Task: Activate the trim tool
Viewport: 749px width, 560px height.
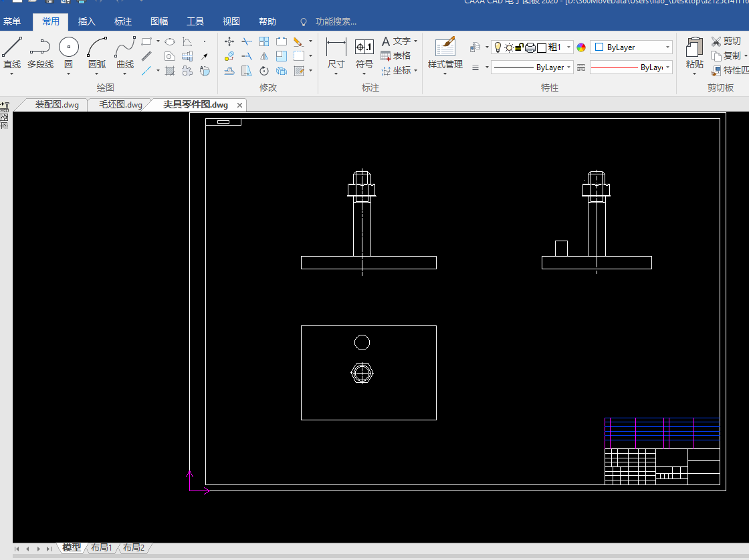Action: 247,41
